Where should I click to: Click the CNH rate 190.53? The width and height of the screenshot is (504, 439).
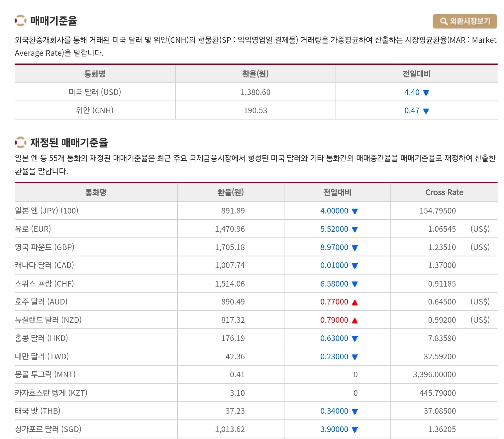(255, 111)
